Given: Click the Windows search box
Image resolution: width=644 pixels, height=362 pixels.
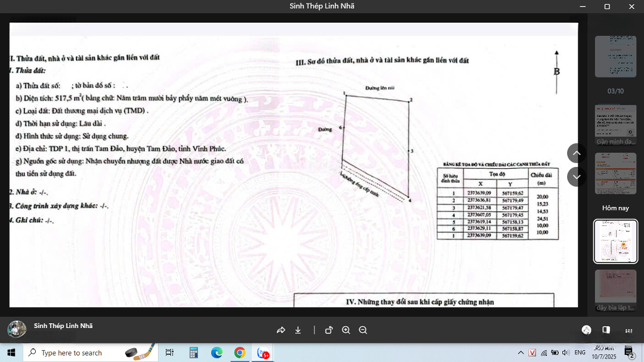Looking at the screenshot, I should 89,352.
